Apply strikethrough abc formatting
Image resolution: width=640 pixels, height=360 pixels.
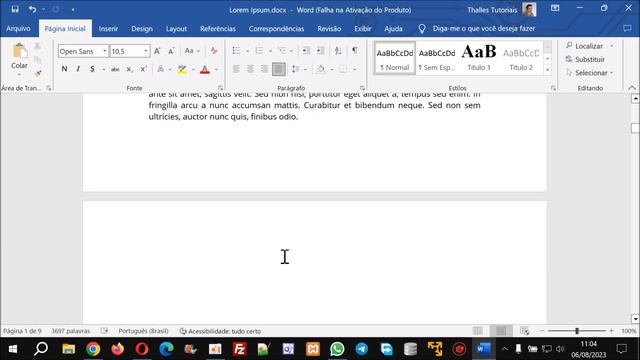(x=115, y=69)
